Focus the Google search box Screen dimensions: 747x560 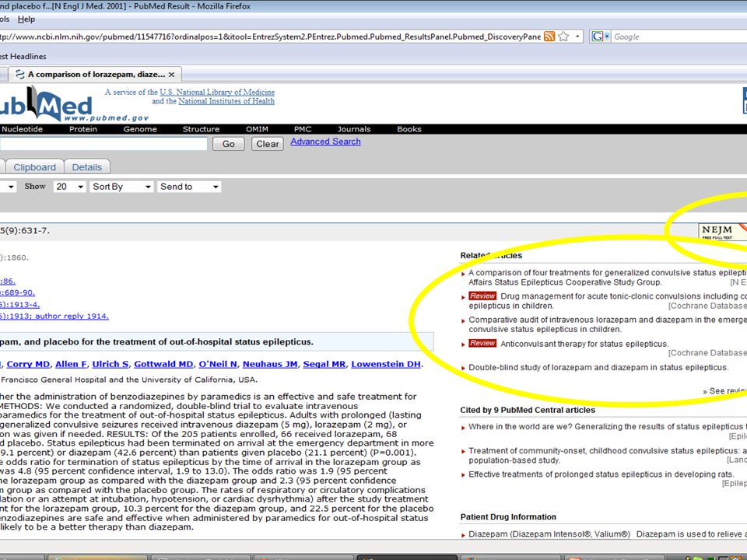tap(679, 37)
